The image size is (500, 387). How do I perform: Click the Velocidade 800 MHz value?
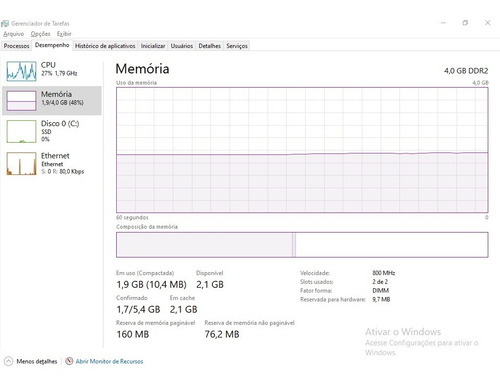click(x=384, y=273)
